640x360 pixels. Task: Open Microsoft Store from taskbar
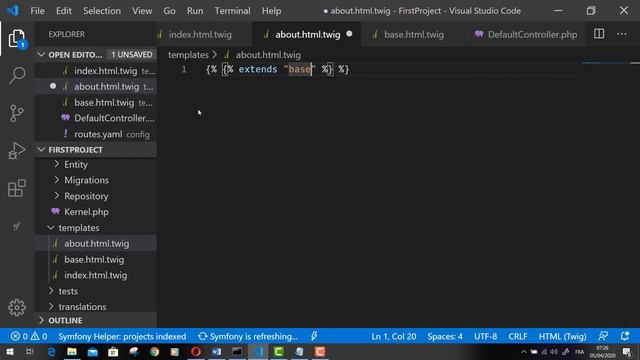(113, 351)
